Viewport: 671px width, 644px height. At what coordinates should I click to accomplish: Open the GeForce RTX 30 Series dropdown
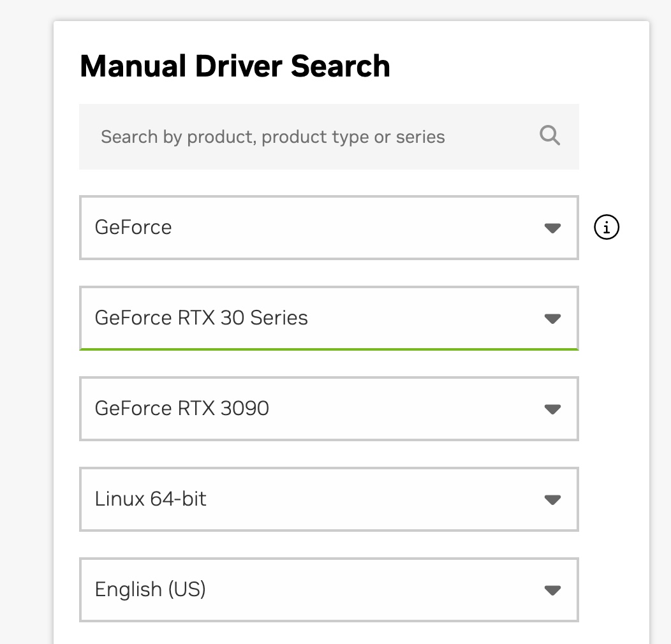coord(328,318)
